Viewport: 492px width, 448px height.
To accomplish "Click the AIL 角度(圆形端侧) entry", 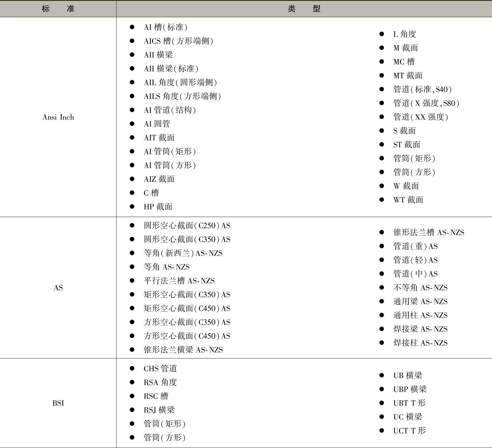I will tap(180, 82).
